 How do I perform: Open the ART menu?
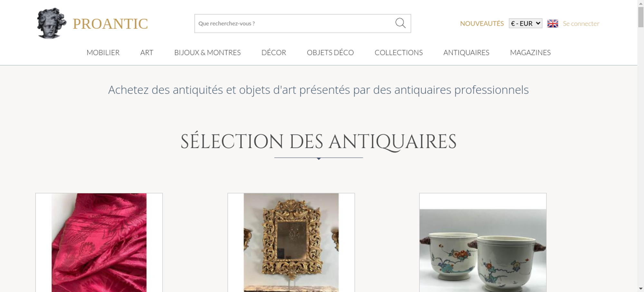point(147,52)
